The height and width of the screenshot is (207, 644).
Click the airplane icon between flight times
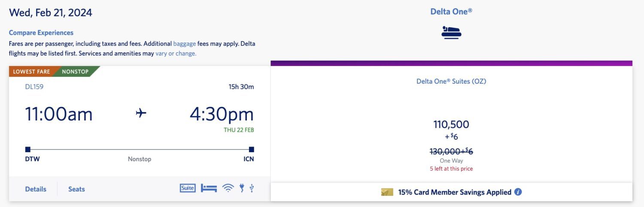coord(141,114)
